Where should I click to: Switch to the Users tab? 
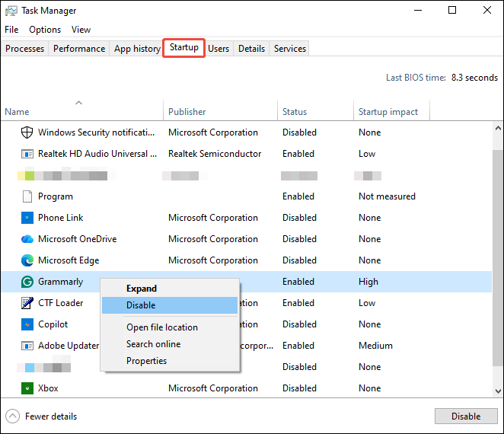tap(219, 49)
